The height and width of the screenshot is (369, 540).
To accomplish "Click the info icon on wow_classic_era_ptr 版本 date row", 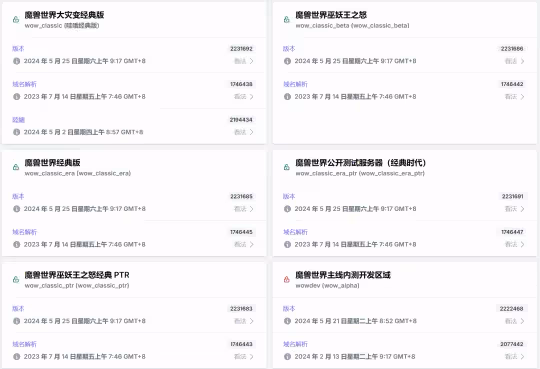I will coord(287,209).
